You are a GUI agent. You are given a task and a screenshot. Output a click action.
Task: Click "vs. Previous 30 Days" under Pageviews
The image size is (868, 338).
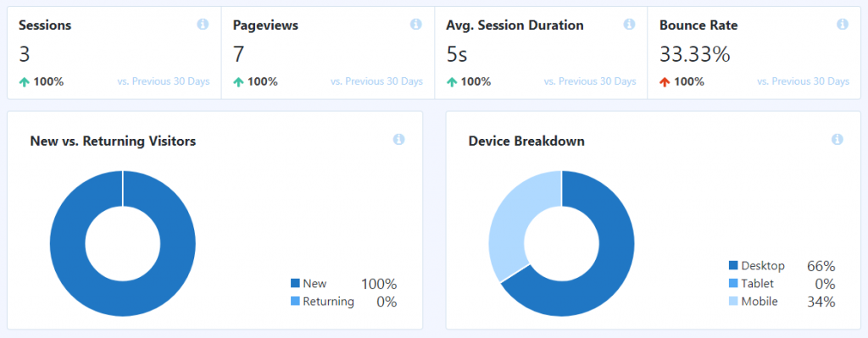coord(376,82)
